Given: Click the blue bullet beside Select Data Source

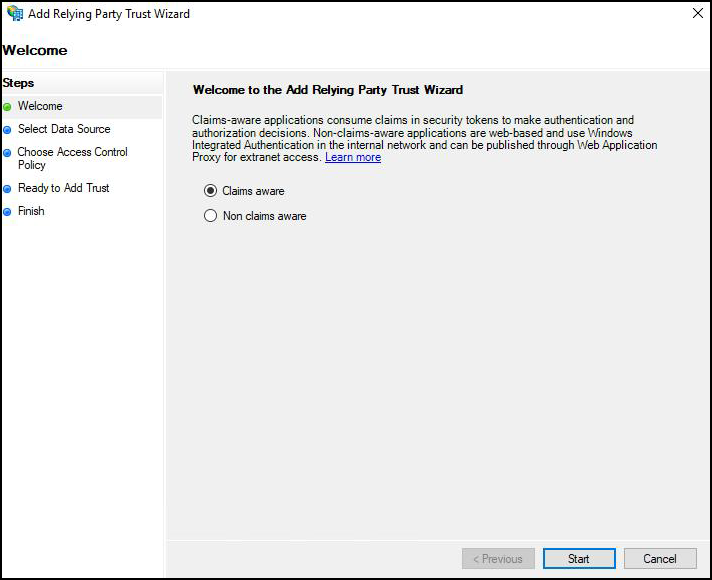Looking at the screenshot, I should pos(7,130).
